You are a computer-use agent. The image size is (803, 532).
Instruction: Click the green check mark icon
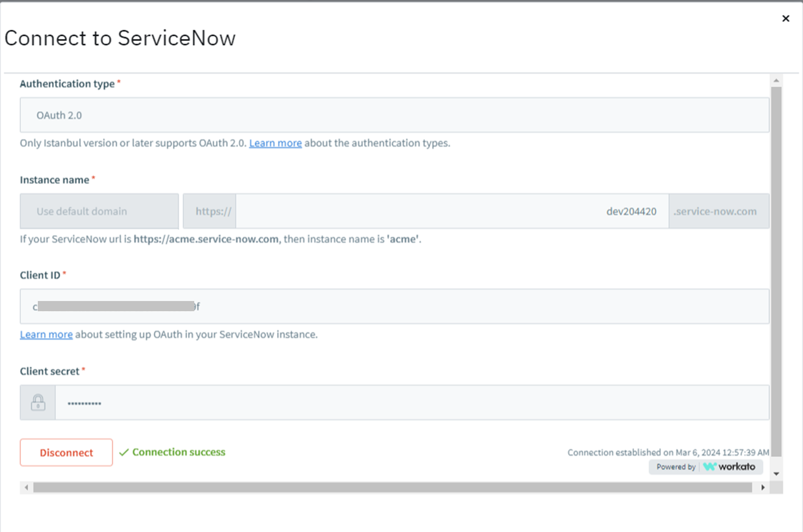(x=124, y=452)
